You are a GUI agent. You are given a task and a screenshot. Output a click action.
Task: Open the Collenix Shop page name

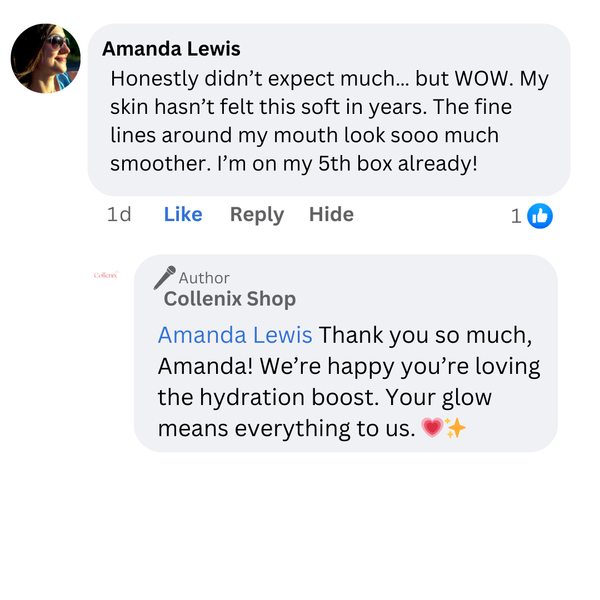click(230, 299)
